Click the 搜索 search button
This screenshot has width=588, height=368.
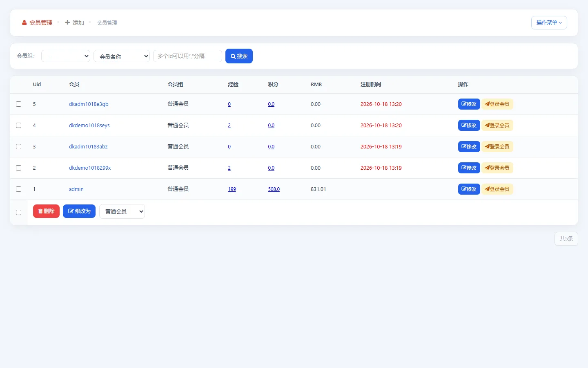coord(239,56)
